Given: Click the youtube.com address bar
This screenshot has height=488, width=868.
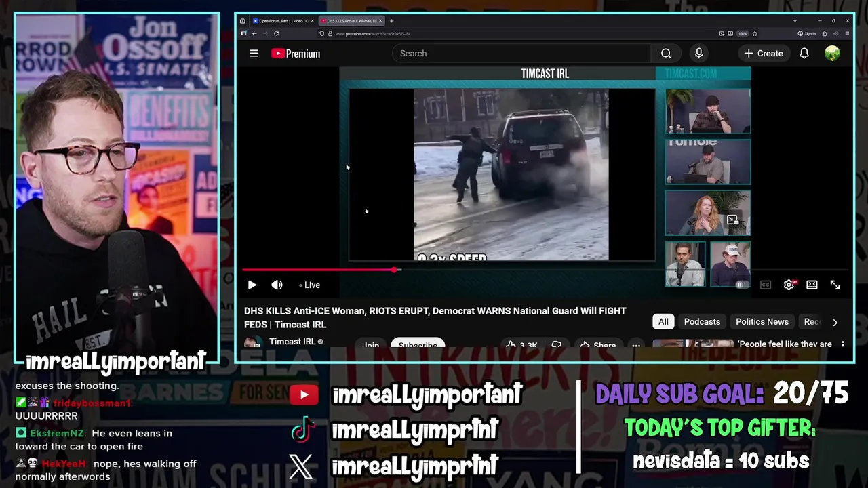Looking at the screenshot, I should point(522,33).
